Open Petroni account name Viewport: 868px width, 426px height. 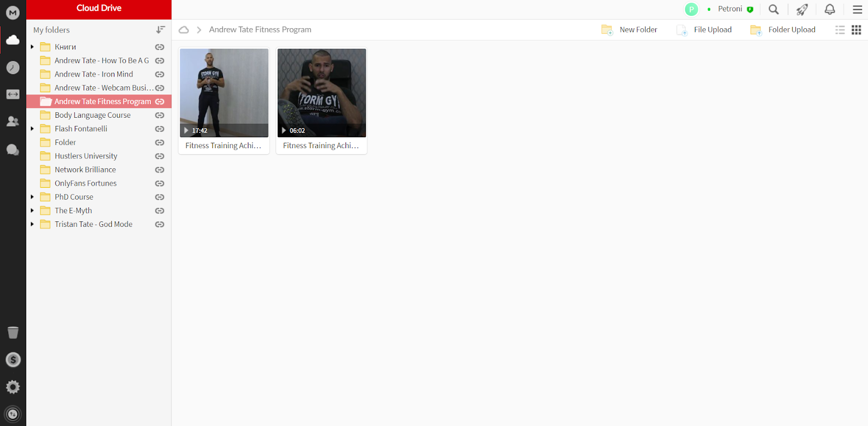tap(730, 9)
